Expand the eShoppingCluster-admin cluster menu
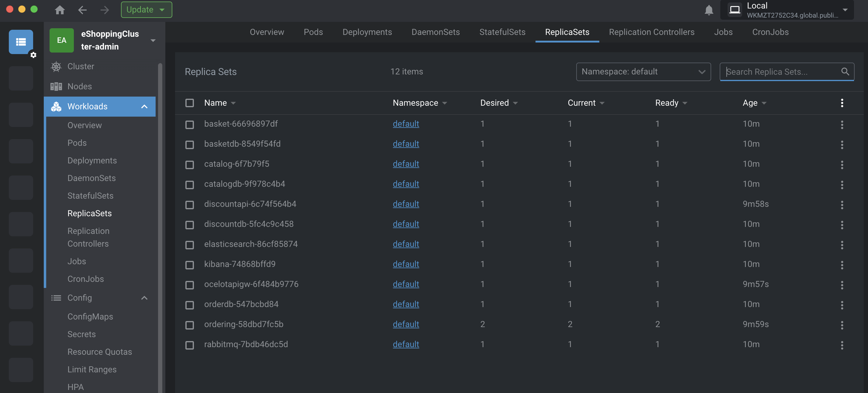Image resolution: width=868 pixels, height=393 pixels. 153,40
